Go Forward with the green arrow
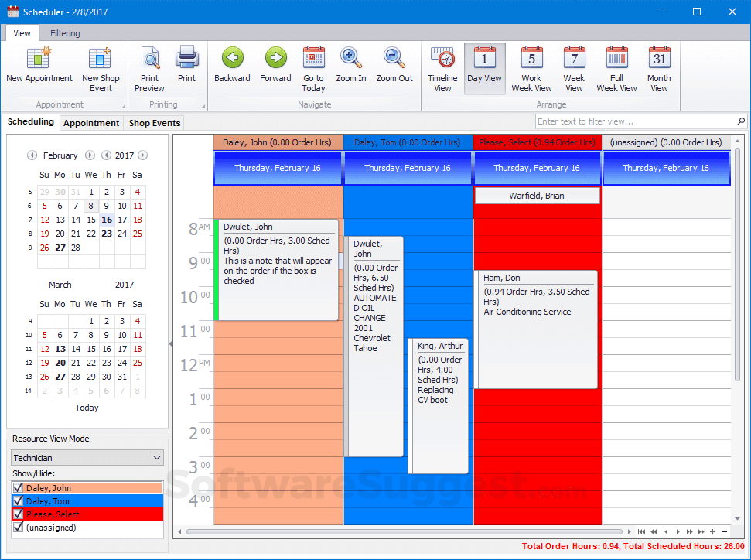Viewport: 751px width, 560px height. (x=275, y=59)
